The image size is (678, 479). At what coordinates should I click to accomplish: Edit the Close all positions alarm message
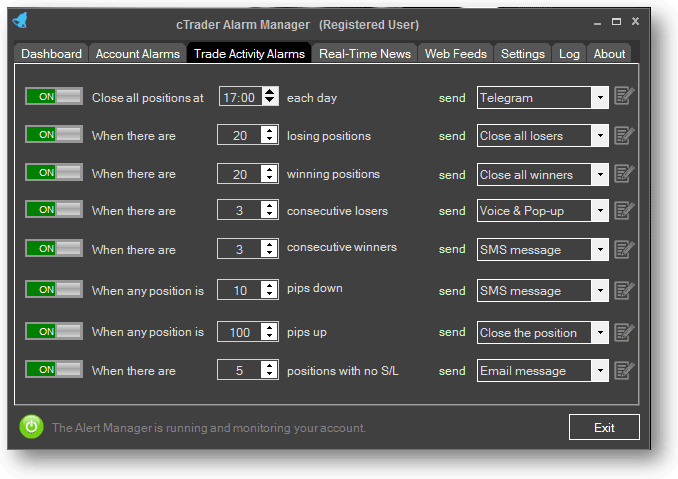tap(624, 96)
